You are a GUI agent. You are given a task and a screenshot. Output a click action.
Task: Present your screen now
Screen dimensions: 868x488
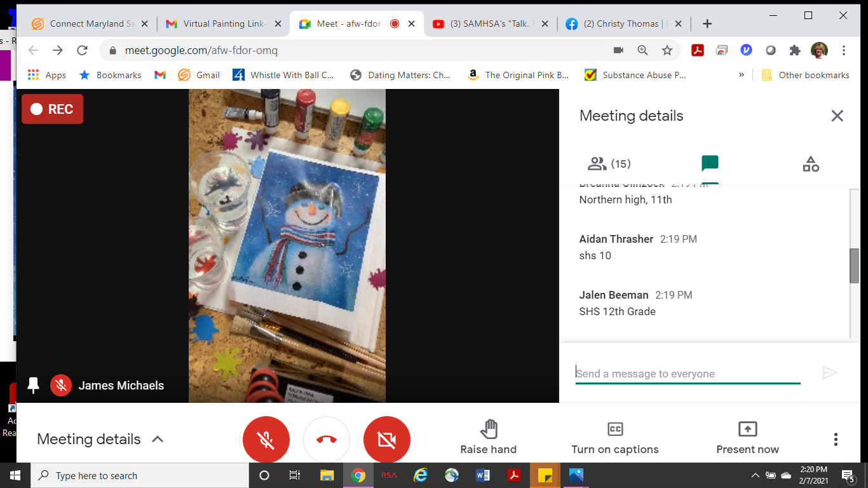pos(747,438)
